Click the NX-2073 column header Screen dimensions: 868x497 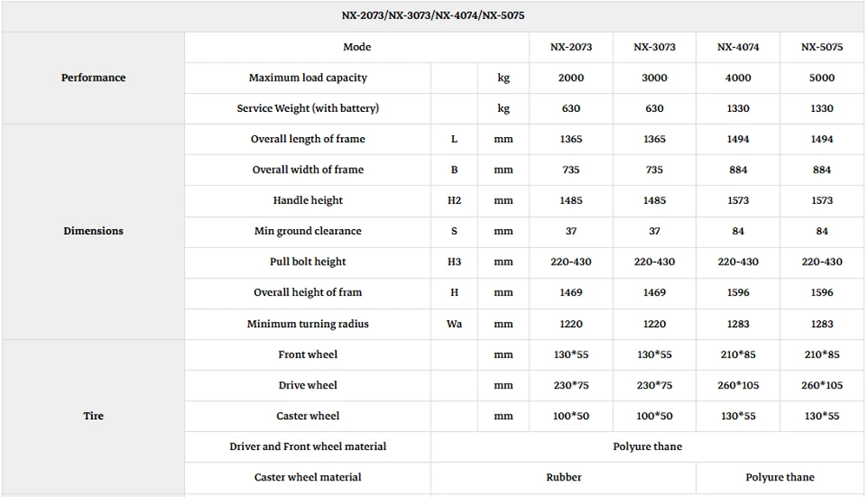571,47
